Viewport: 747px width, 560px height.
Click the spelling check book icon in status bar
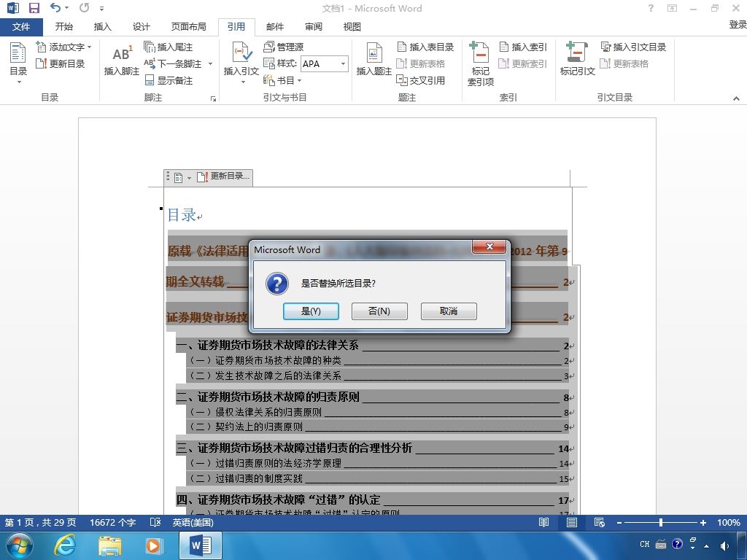point(155,522)
